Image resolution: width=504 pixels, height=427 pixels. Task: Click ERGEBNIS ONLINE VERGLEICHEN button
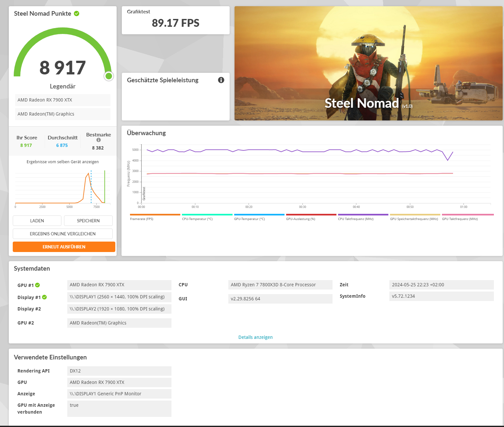pyautogui.click(x=63, y=234)
